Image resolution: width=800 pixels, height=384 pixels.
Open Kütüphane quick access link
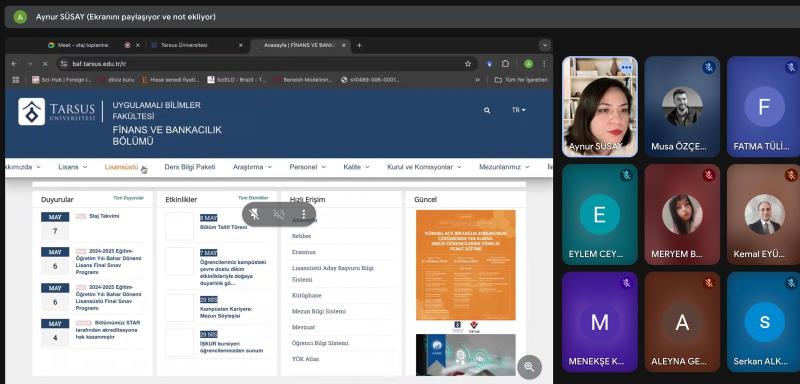coord(307,295)
